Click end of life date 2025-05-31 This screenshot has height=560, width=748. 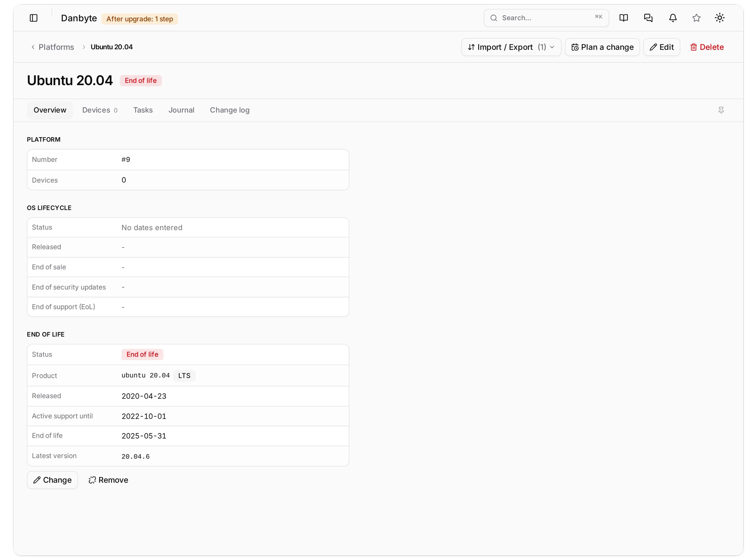pyautogui.click(x=144, y=436)
